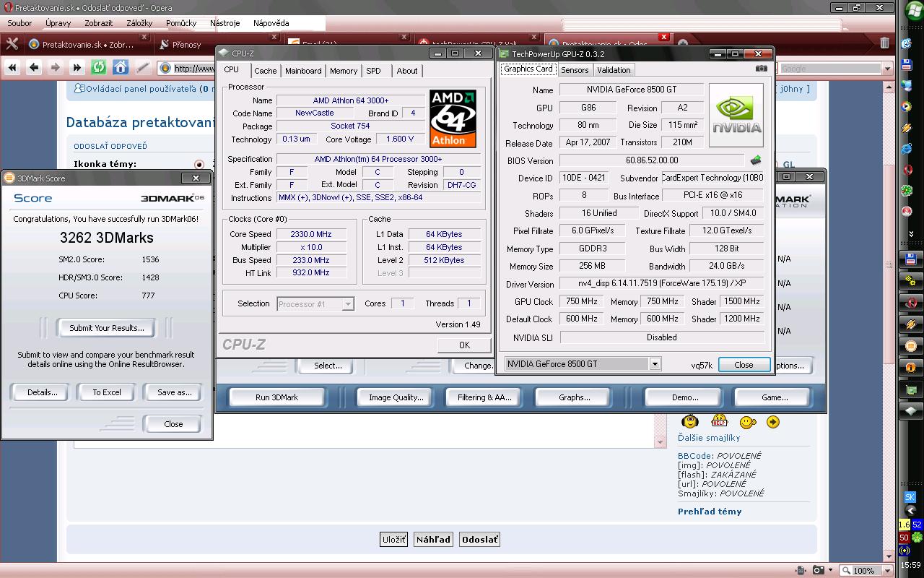Insert the HELP sign smiley
924x578 pixels.
[x=720, y=420]
